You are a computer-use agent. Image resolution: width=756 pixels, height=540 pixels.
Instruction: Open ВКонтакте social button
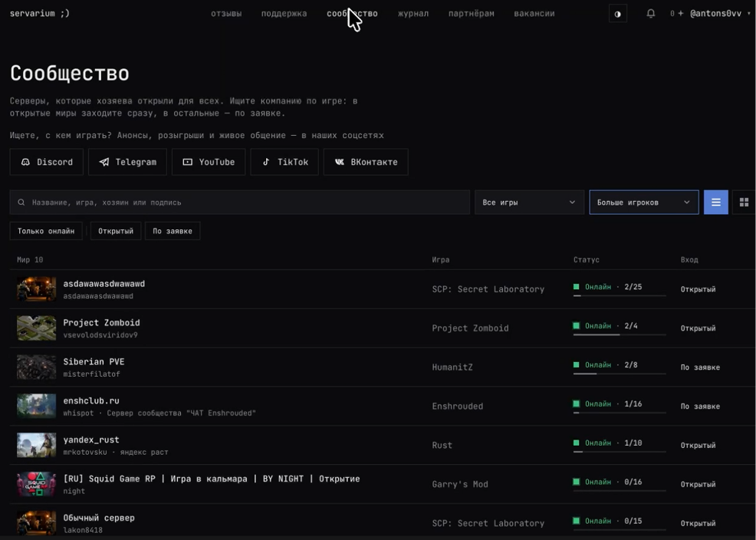pyautogui.click(x=366, y=162)
